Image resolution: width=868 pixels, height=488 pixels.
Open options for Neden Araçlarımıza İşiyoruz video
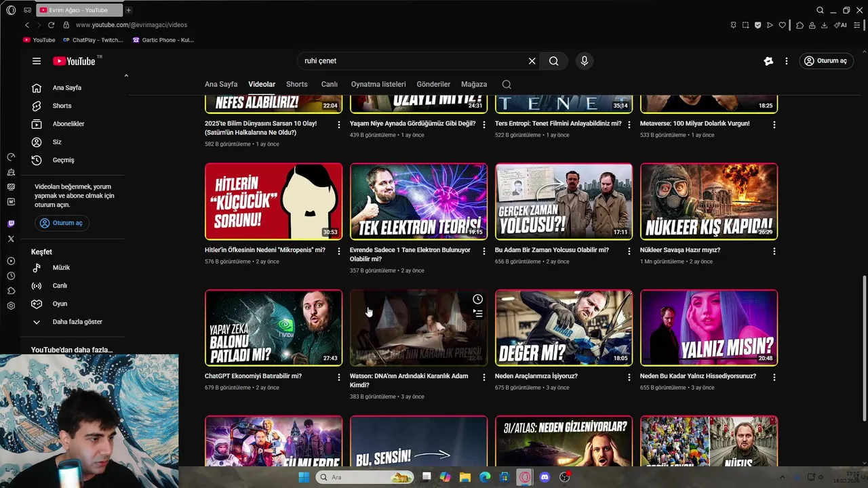tap(629, 378)
